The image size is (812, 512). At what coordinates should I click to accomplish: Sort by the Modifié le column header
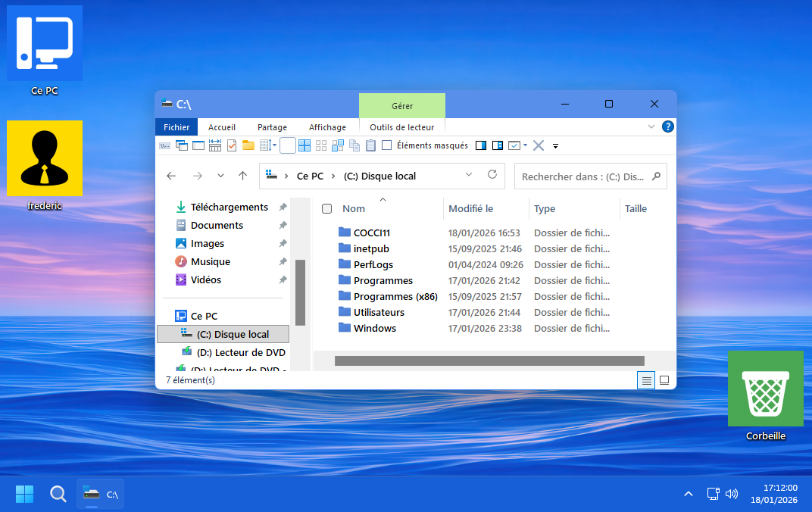coord(470,209)
